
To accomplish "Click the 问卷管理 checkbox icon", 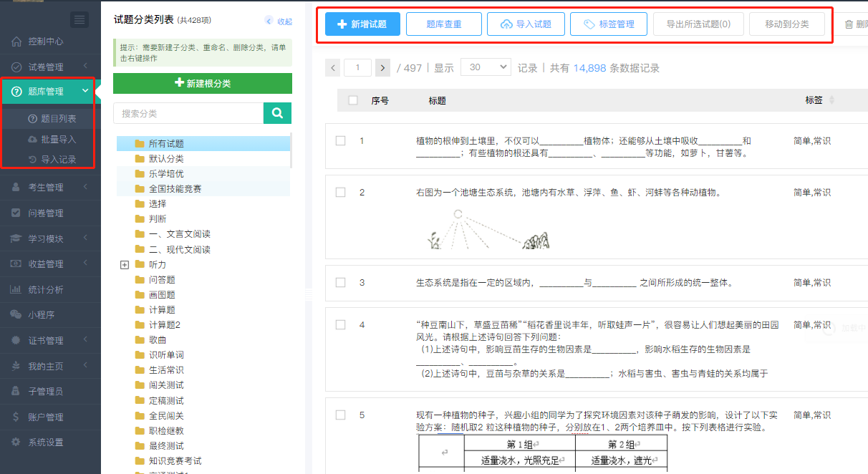I will click(x=16, y=213).
